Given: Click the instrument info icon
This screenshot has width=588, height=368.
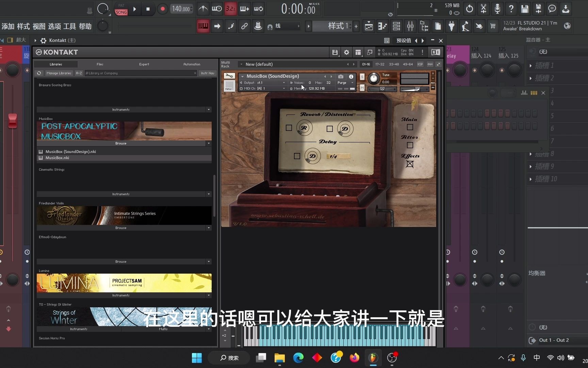Looking at the screenshot, I should tap(351, 76).
